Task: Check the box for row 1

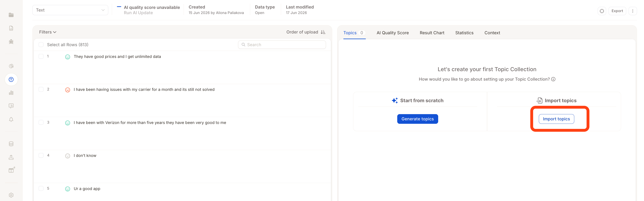Action: tap(41, 56)
